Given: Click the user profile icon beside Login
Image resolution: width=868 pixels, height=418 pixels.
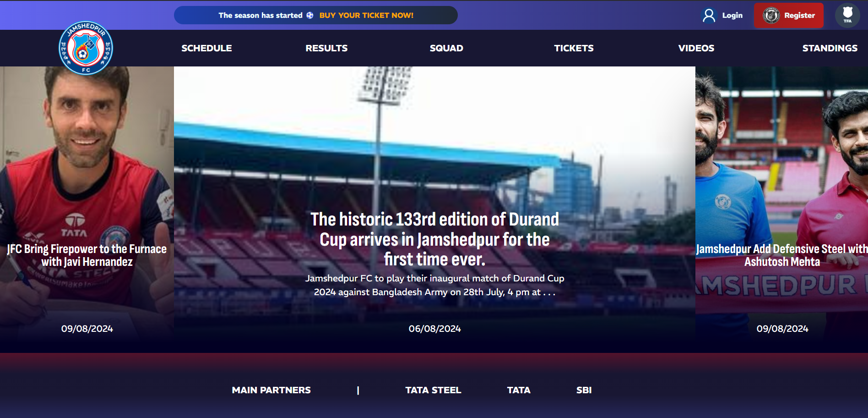Looking at the screenshot, I should pos(709,16).
